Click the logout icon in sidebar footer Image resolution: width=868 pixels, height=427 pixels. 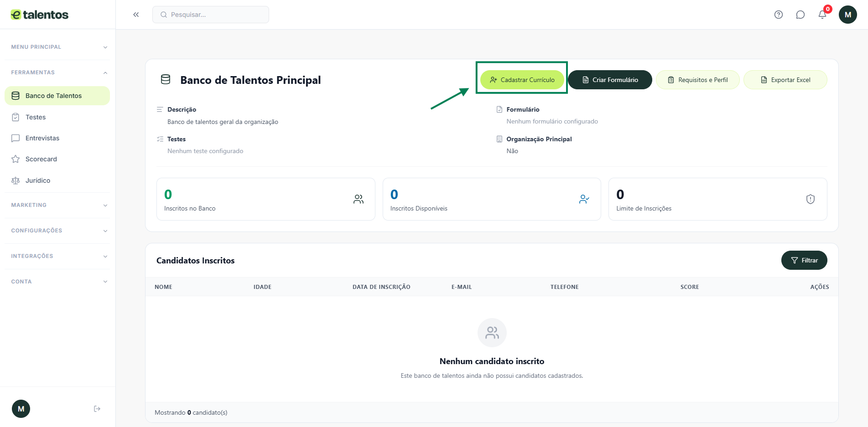97,409
